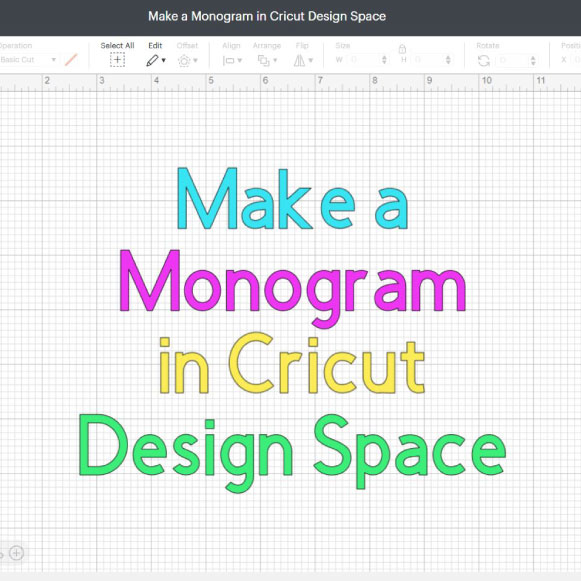Expand the Arrange dropdown arrow
This screenshot has width=581, height=581.
[275, 60]
